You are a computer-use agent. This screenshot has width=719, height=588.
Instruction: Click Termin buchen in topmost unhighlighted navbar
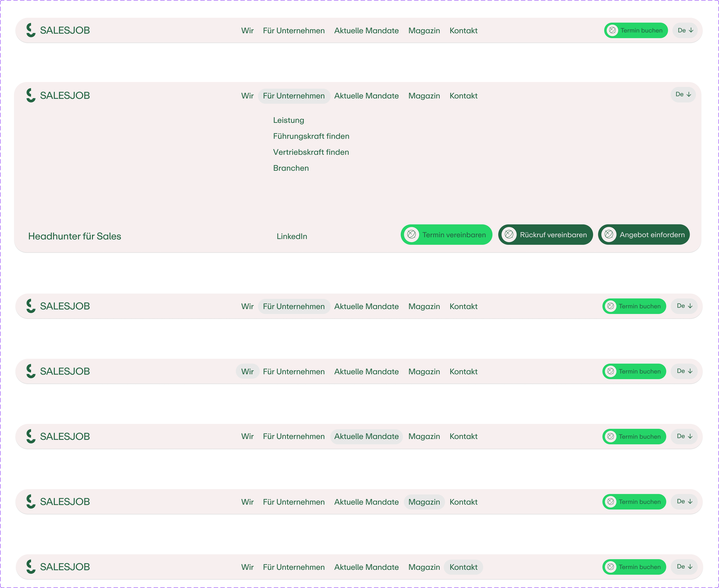point(636,30)
